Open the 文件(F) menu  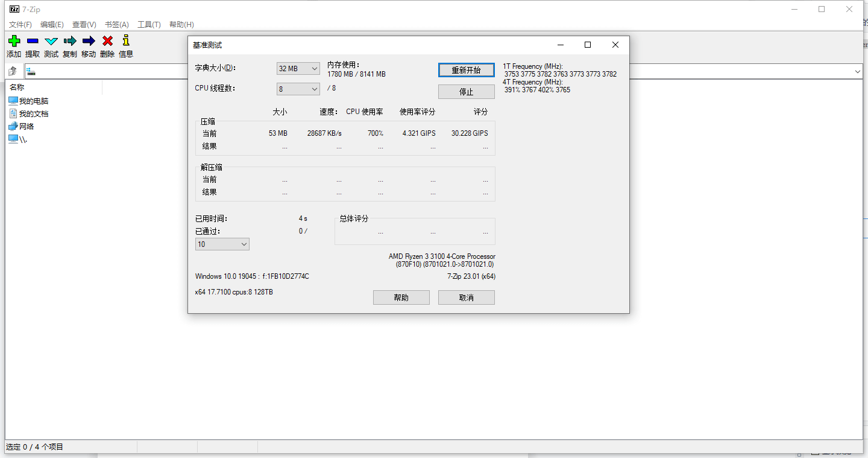20,25
